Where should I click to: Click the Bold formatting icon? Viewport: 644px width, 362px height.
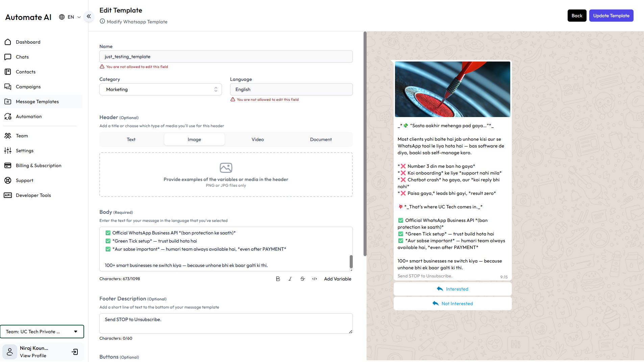(x=278, y=279)
